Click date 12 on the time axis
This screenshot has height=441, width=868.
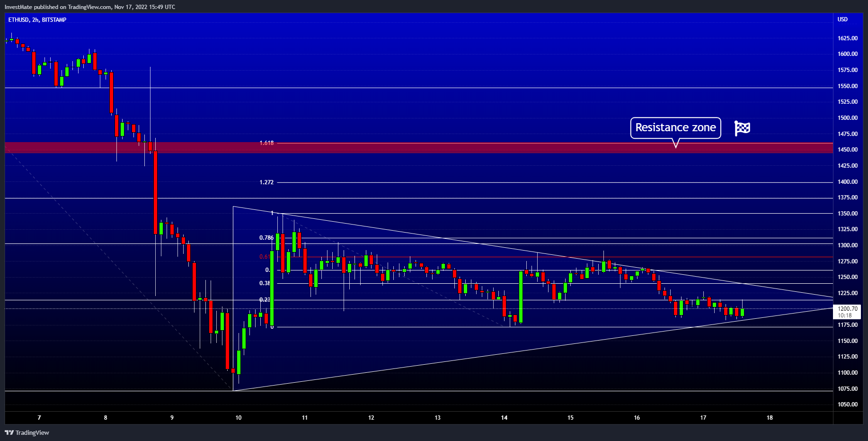tap(371, 418)
